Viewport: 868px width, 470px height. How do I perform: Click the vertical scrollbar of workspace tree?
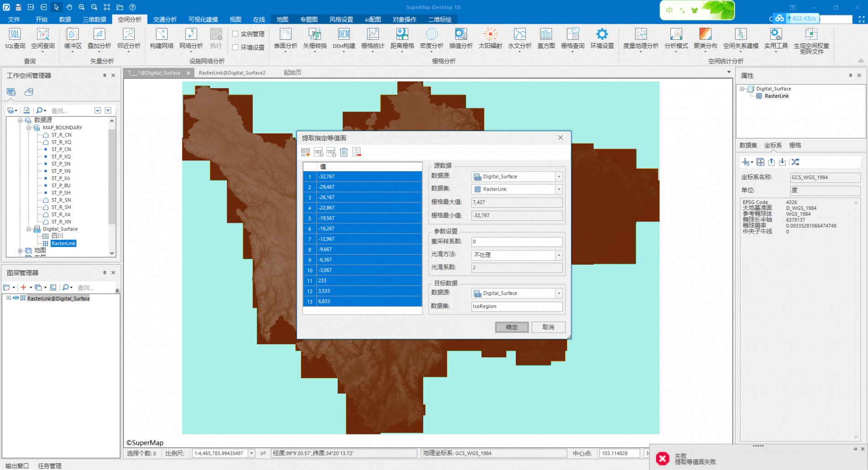click(x=112, y=177)
